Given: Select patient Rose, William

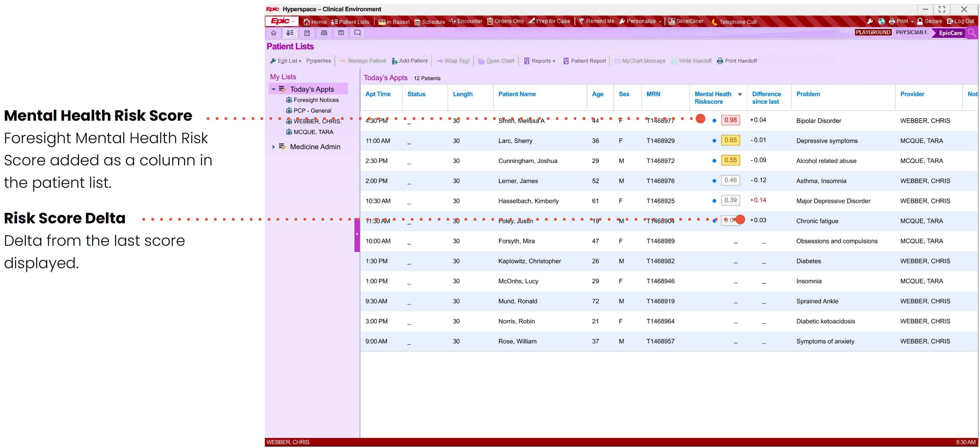Looking at the screenshot, I should pyautogui.click(x=517, y=342).
